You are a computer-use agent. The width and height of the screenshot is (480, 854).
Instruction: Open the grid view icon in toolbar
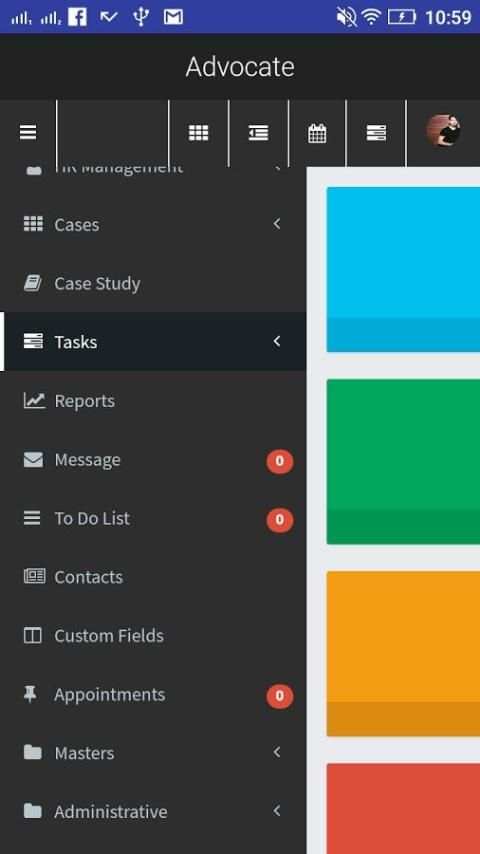coord(198,132)
